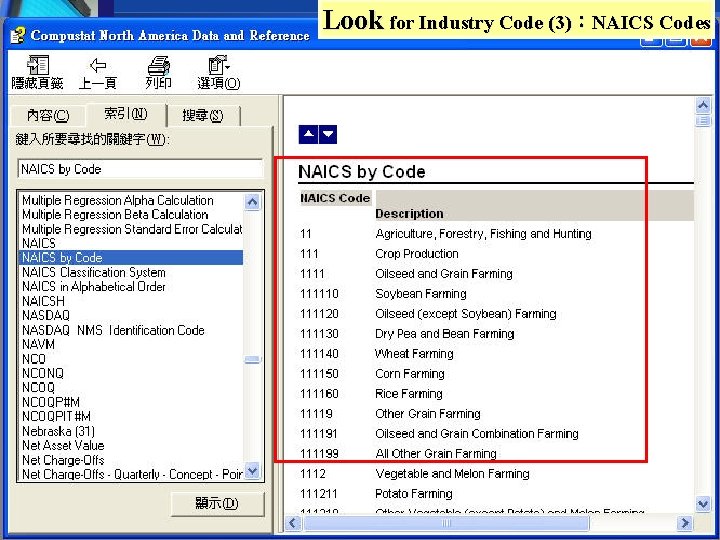This screenshot has height=540, width=720.
Task: Click content pane vertical scroll up arrow
Action: 703,106
